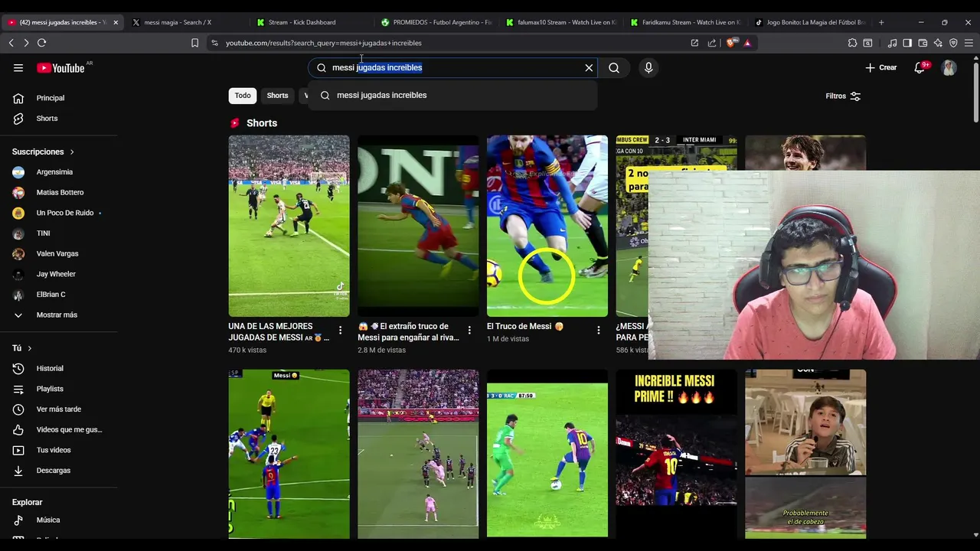Open Leo AI sparkle icon
Viewport: 980px width, 551px height.
coord(938,43)
